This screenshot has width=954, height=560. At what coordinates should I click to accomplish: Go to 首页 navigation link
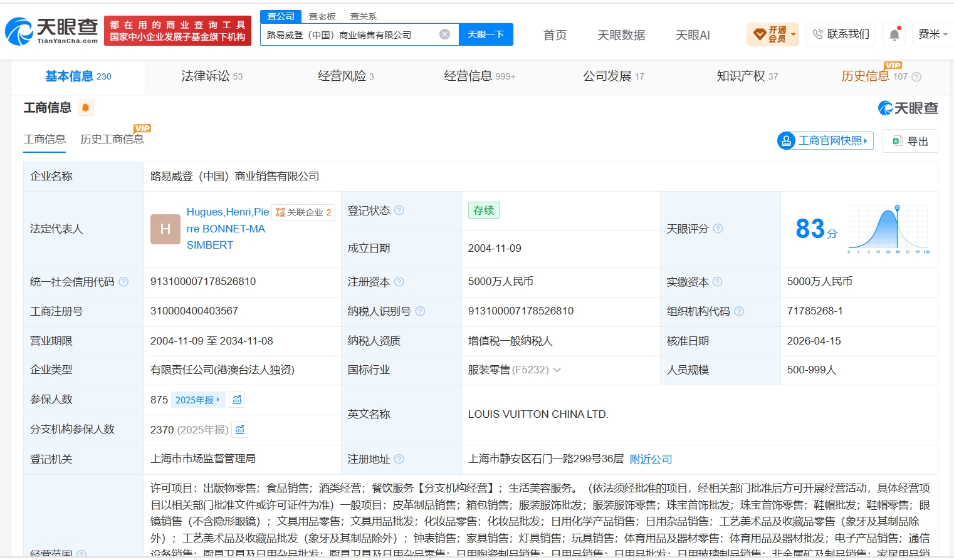555,35
